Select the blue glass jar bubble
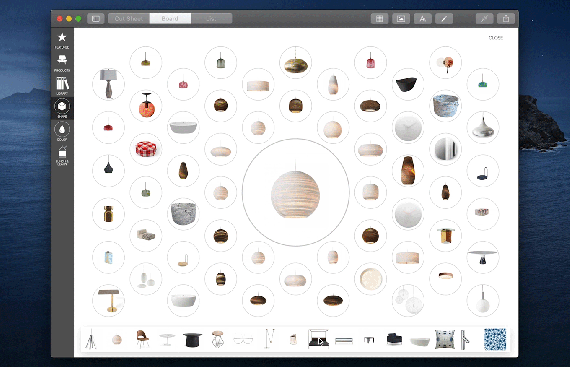The width and height of the screenshot is (570, 367). [108, 257]
